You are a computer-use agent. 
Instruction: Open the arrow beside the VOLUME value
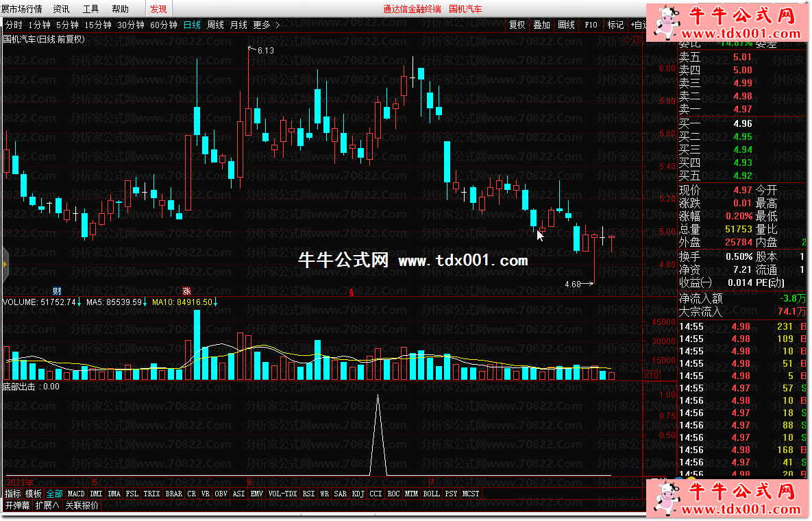coord(79,302)
